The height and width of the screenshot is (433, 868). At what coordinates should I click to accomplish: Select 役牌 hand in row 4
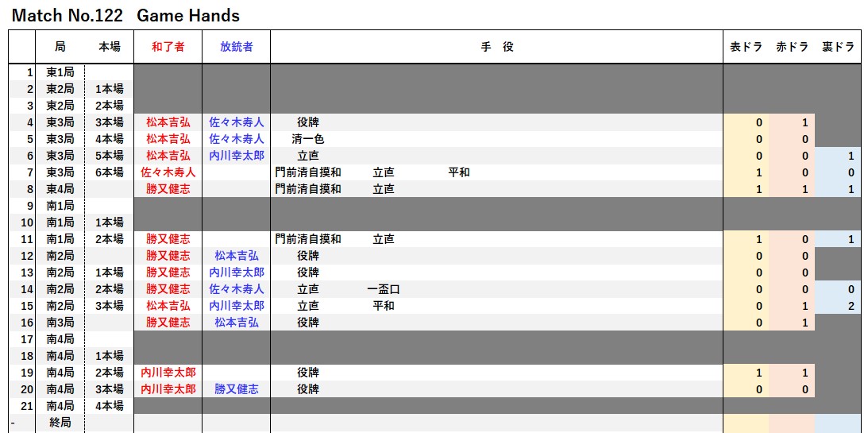[x=308, y=122]
